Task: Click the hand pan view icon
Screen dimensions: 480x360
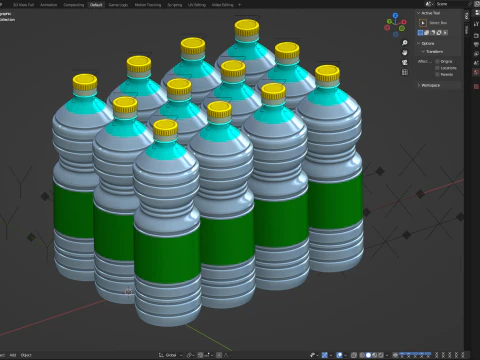Action: (405, 52)
